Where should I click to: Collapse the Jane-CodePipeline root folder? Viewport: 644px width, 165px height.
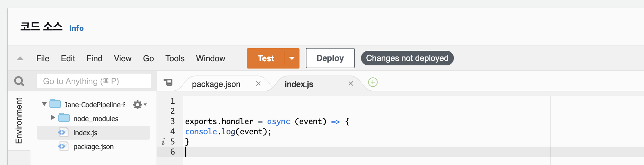[44, 104]
